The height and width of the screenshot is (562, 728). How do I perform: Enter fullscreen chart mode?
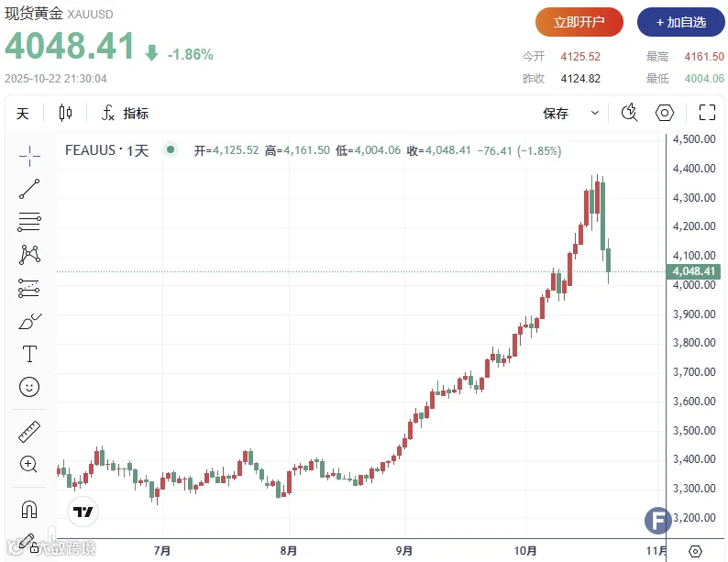point(707,112)
